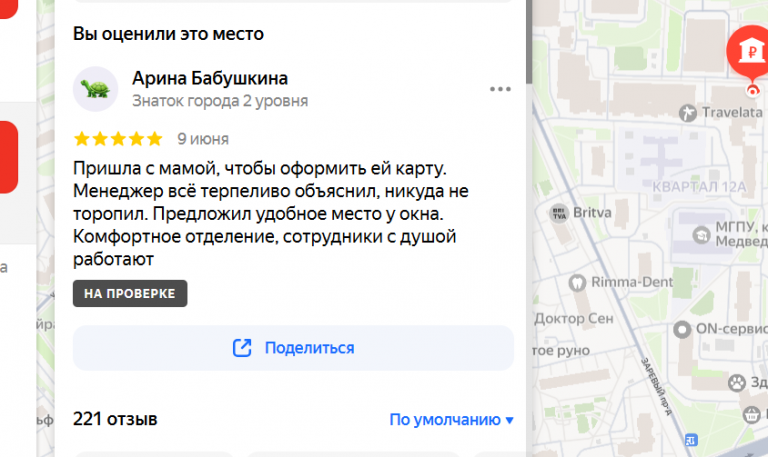Click the Britva barbershop map icon
The height and width of the screenshot is (457, 768).
(x=559, y=213)
